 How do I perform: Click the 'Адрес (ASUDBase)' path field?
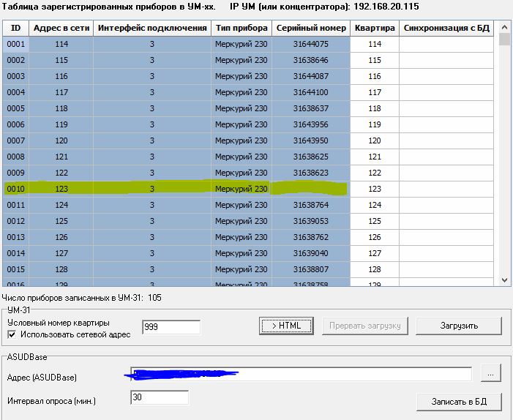(301, 374)
